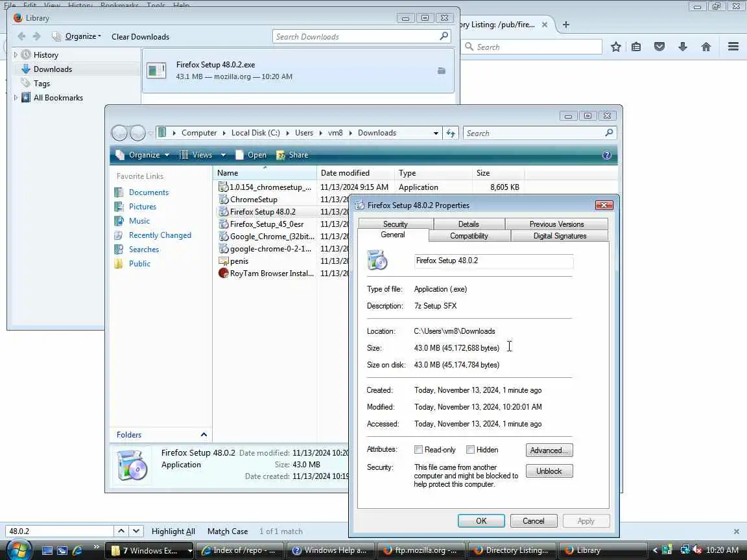Click OK in Properties dialog
747x560 pixels.
pyautogui.click(x=481, y=521)
